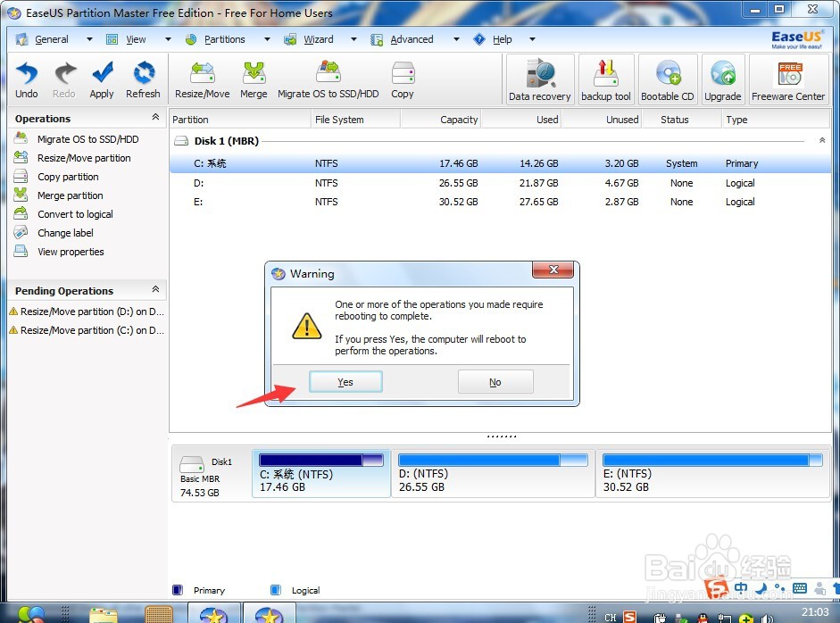This screenshot has height=623, width=840.
Task: Sort by the File System column header
Action: (x=355, y=120)
